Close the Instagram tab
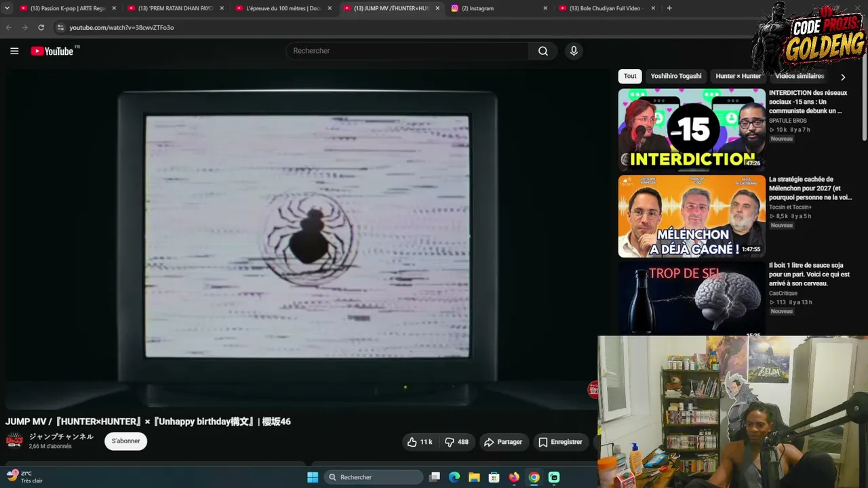 point(545,8)
